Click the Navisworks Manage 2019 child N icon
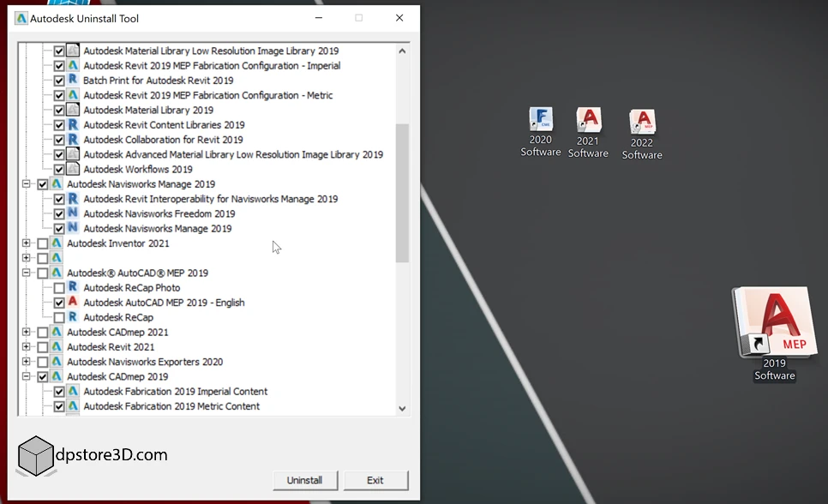828x504 pixels. 73,228
